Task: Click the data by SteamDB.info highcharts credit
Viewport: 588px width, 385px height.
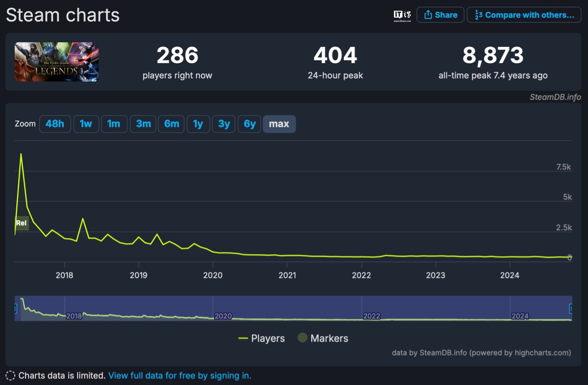Action: click(481, 352)
